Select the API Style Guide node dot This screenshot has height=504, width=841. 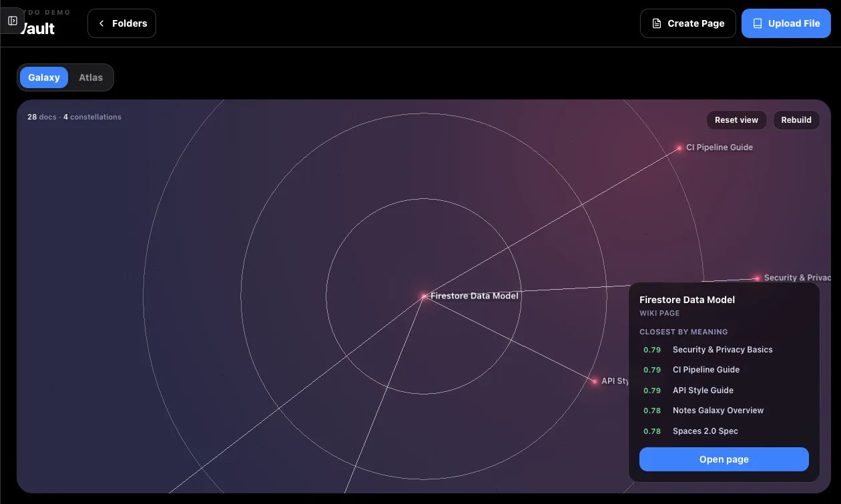pos(594,381)
